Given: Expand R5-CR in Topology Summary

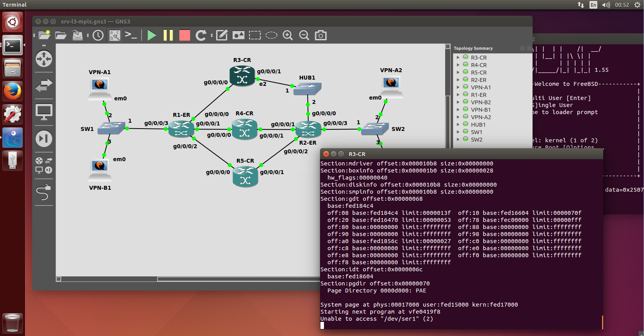Looking at the screenshot, I should (458, 73).
